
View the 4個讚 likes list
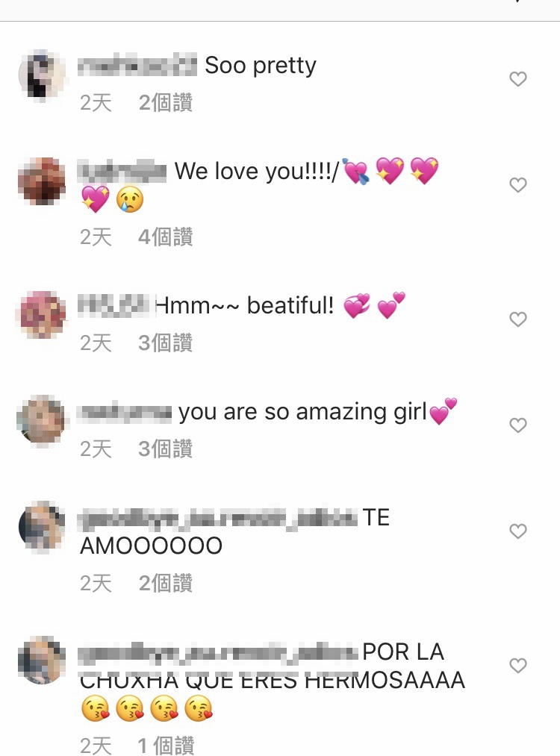166,237
